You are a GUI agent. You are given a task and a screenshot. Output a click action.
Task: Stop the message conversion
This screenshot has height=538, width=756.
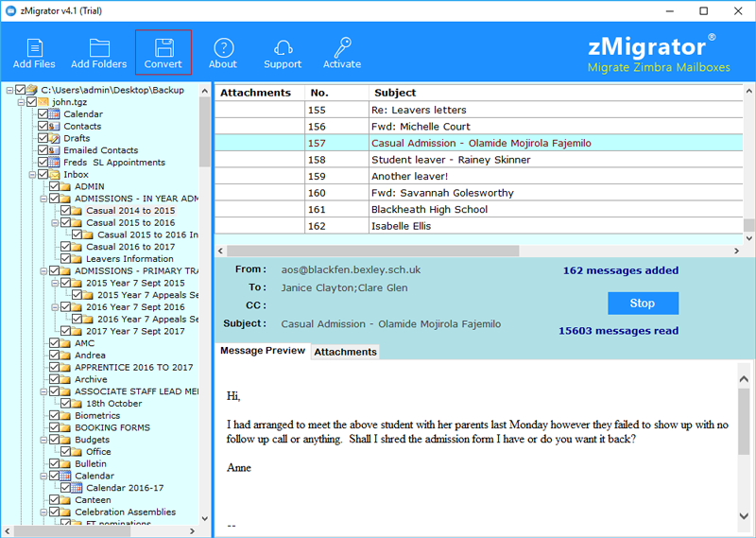coord(643,303)
